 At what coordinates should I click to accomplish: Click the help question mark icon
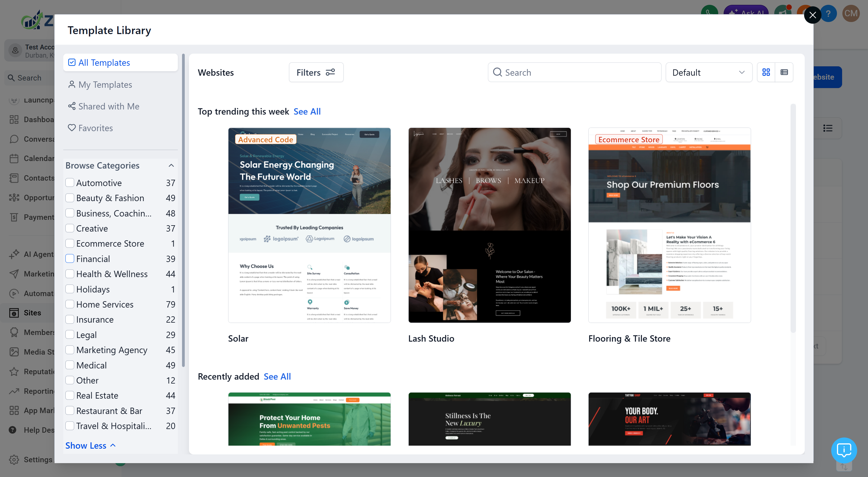tap(828, 14)
